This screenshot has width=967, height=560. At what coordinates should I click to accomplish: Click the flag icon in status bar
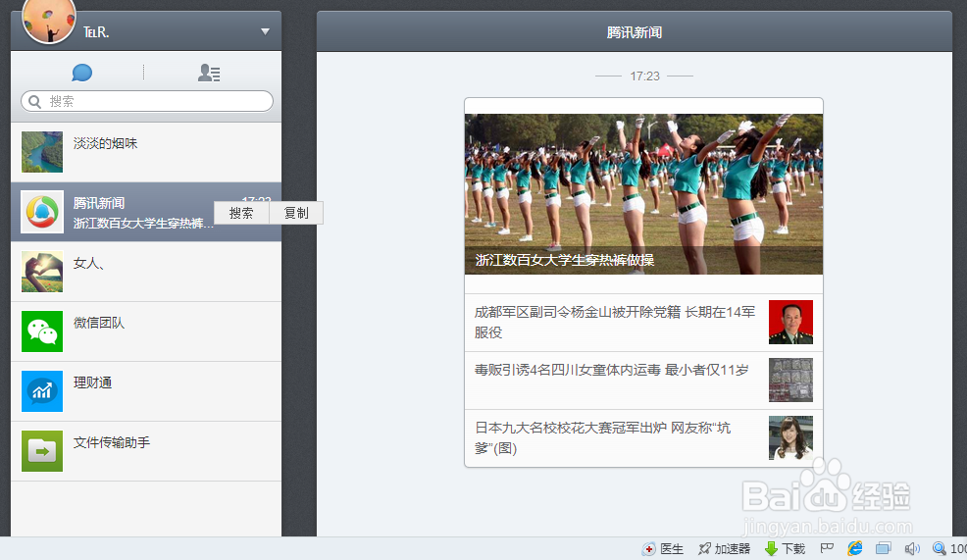point(827,548)
